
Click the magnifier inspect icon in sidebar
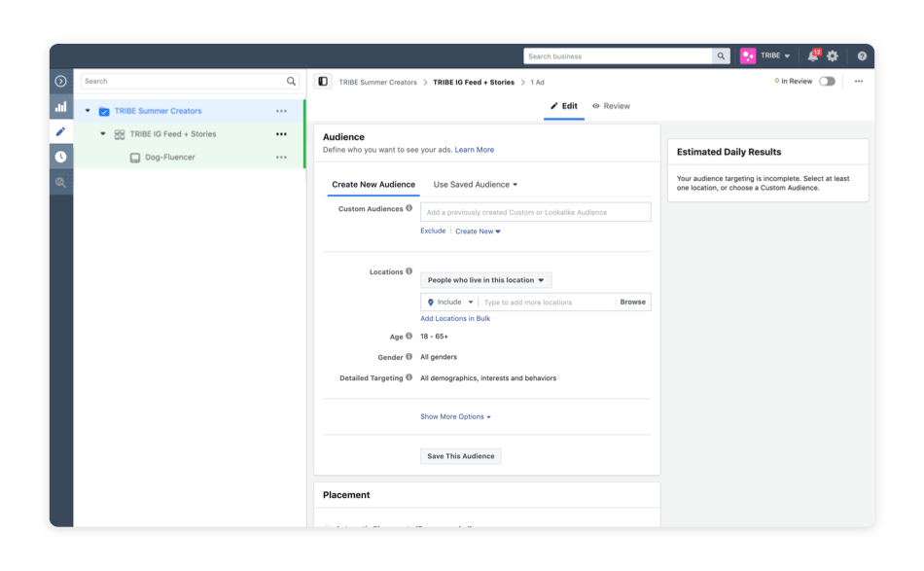61,182
